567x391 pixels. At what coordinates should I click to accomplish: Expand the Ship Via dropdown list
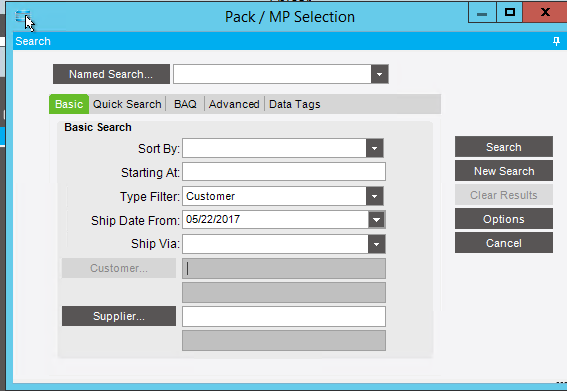point(376,244)
